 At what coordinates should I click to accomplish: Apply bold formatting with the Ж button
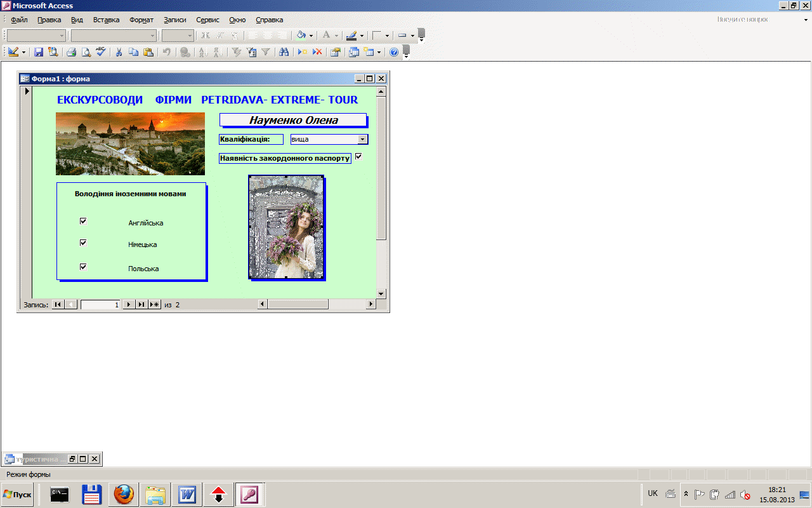click(205, 36)
